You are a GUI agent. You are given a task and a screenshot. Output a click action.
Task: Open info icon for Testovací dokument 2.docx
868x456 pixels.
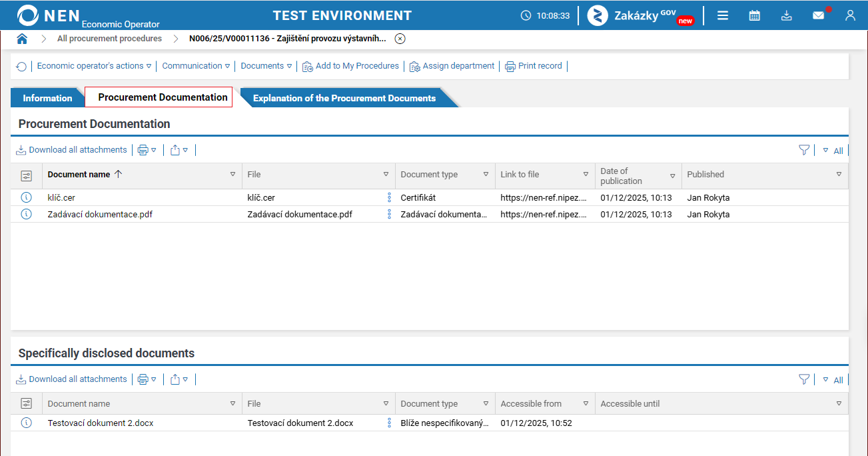(x=27, y=423)
